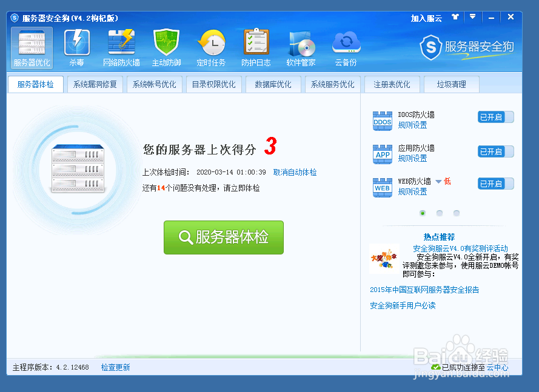Open WEB防火墙 规则设置 link

coord(412,191)
